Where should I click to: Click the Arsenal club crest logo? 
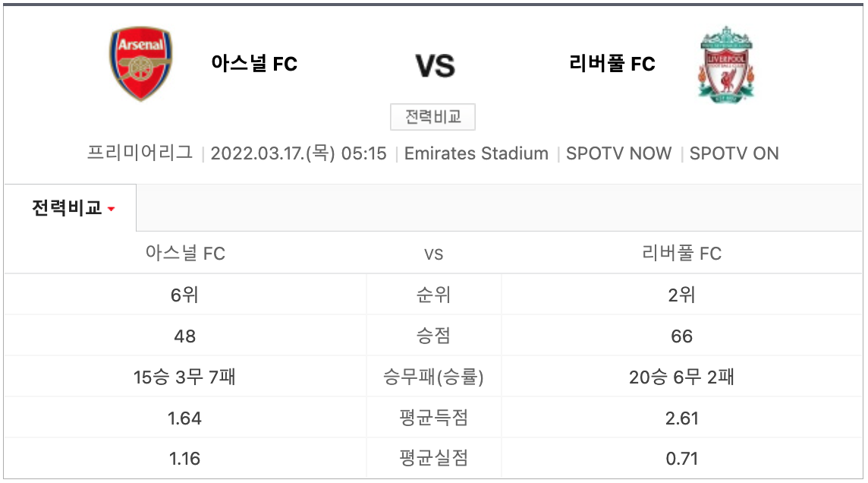click(141, 65)
